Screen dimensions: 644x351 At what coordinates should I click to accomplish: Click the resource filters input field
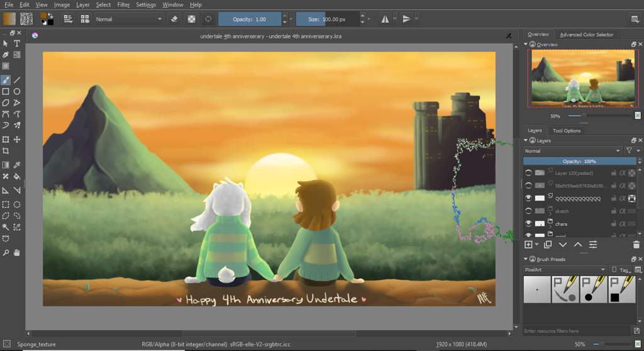[x=577, y=331]
